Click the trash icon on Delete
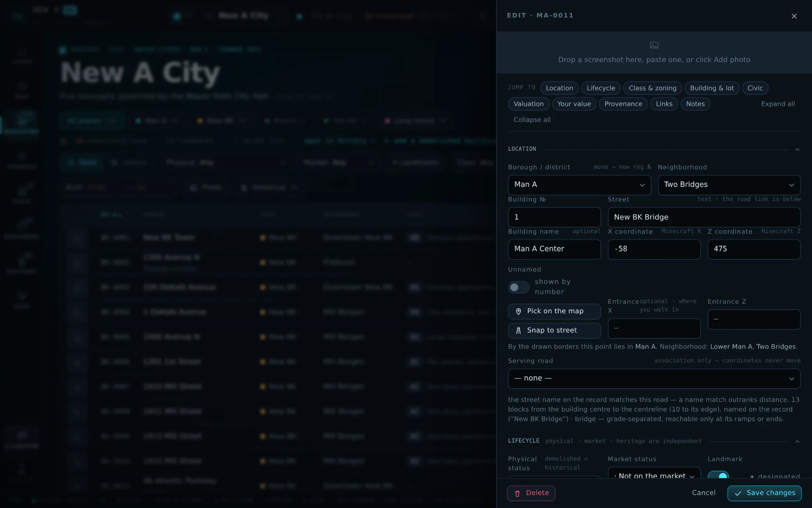The image size is (812, 508). pos(517,494)
